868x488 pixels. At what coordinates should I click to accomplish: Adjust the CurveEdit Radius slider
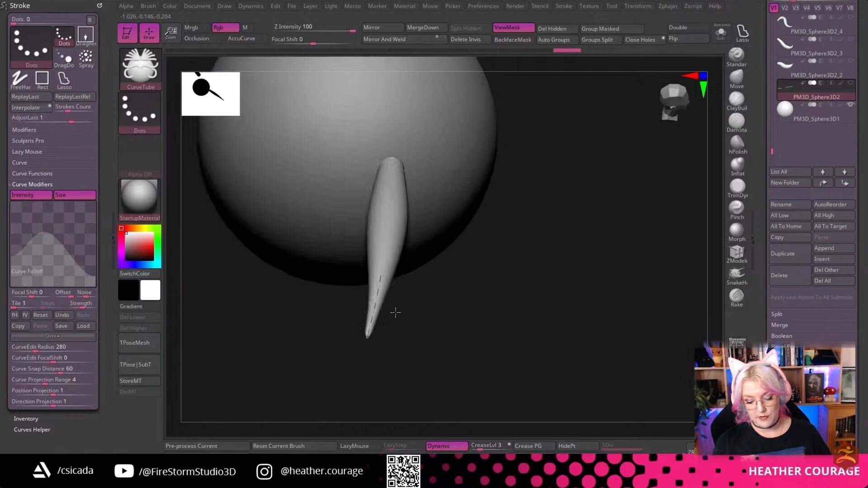pos(53,347)
